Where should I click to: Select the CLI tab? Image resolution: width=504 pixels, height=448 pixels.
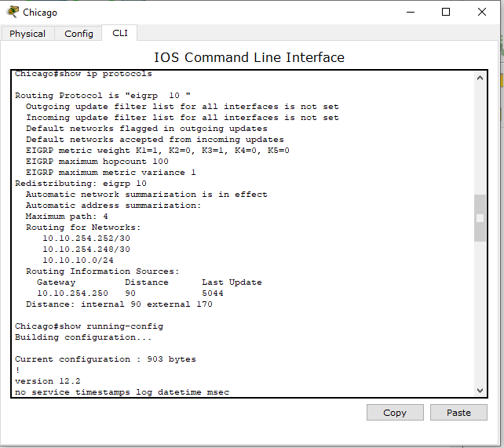point(120,33)
